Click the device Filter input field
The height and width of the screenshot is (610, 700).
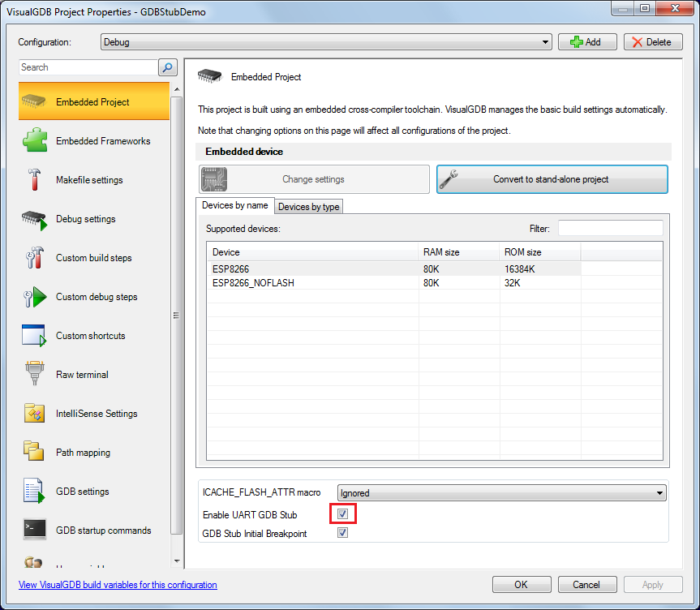pos(610,228)
